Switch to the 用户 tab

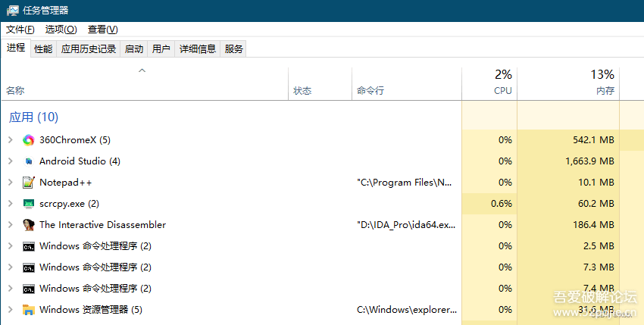(161, 49)
